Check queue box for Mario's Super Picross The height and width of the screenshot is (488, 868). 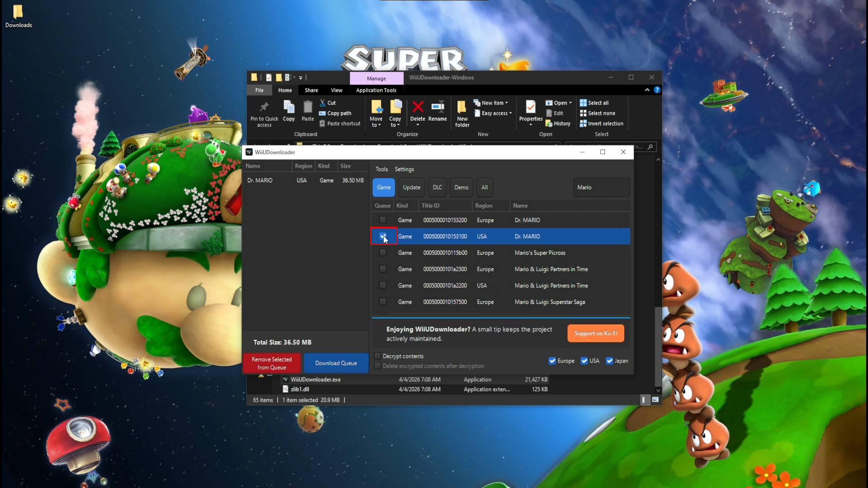click(383, 253)
